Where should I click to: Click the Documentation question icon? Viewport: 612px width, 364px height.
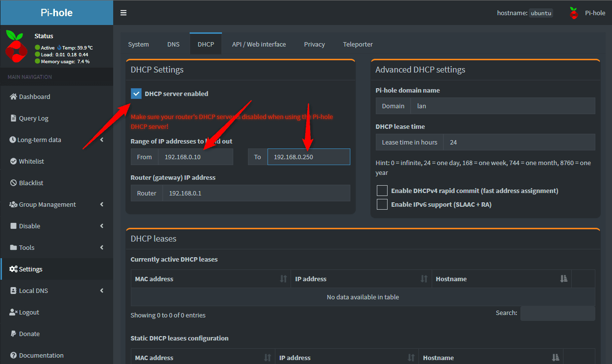tap(14, 355)
